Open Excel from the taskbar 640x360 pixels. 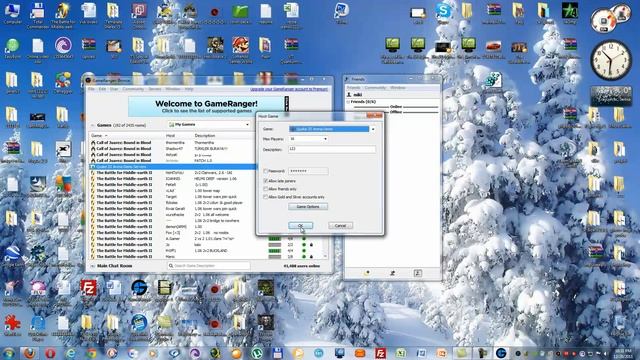(x=401, y=353)
